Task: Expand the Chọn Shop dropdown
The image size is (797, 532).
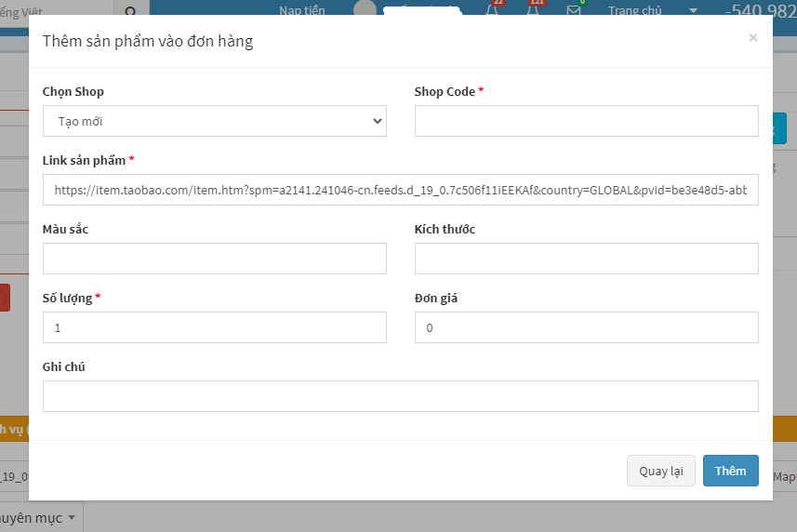Action: pyautogui.click(x=214, y=121)
